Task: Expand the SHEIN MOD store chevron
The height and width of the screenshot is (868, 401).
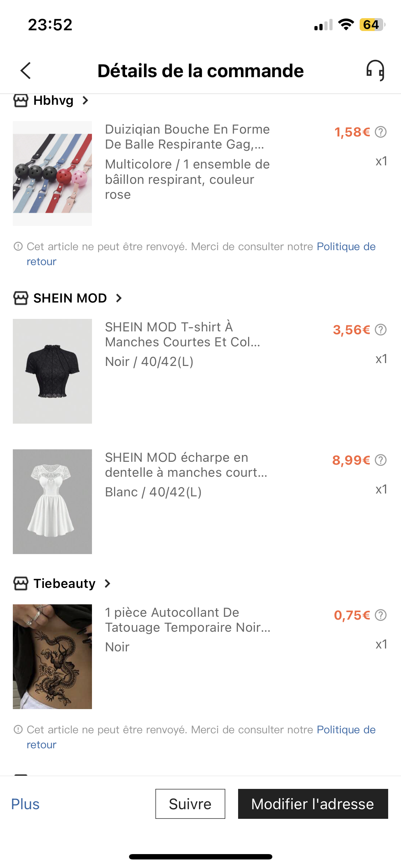Action: (x=119, y=298)
